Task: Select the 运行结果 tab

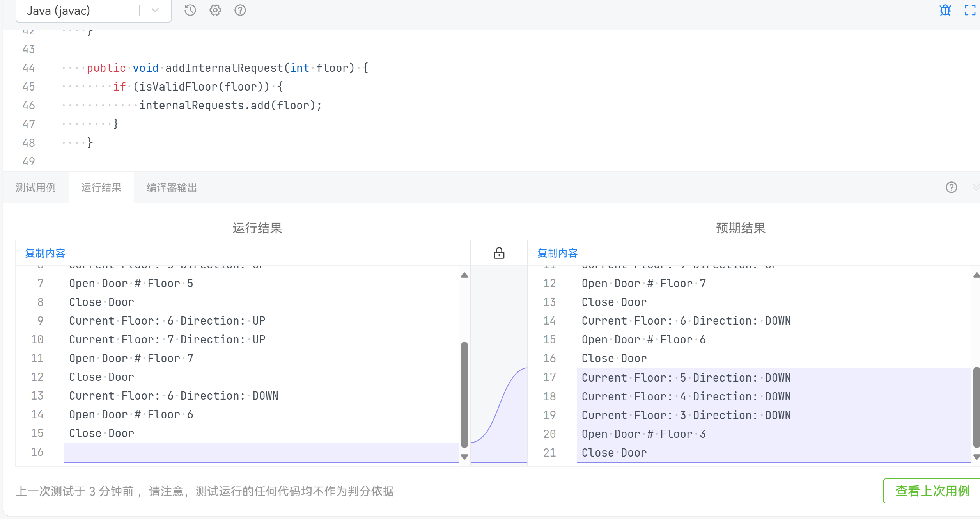Action: click(x=101, y=188)
